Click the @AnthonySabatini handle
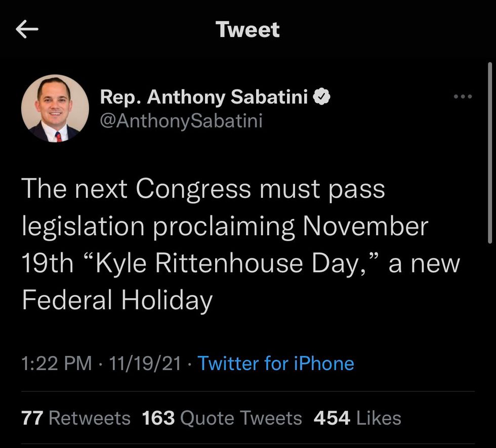This screenshot has width=496, height=448. (x=181, y=121)
